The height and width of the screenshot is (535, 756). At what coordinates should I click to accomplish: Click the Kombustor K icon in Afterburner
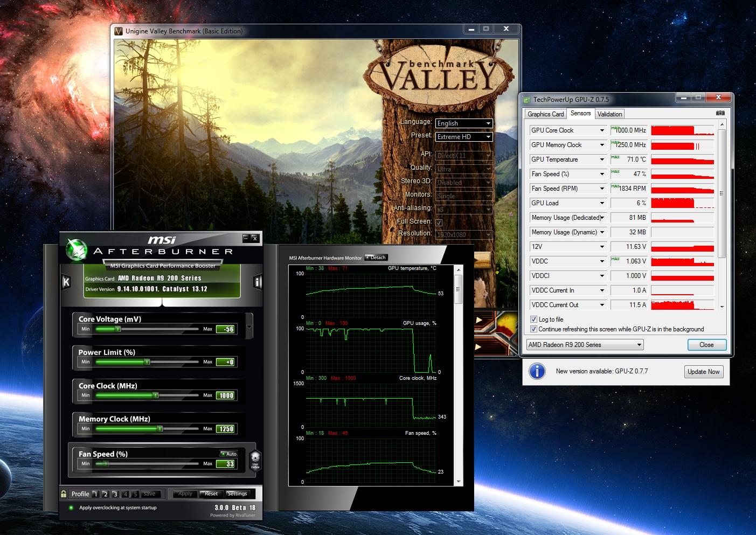(x=66, y=281)
